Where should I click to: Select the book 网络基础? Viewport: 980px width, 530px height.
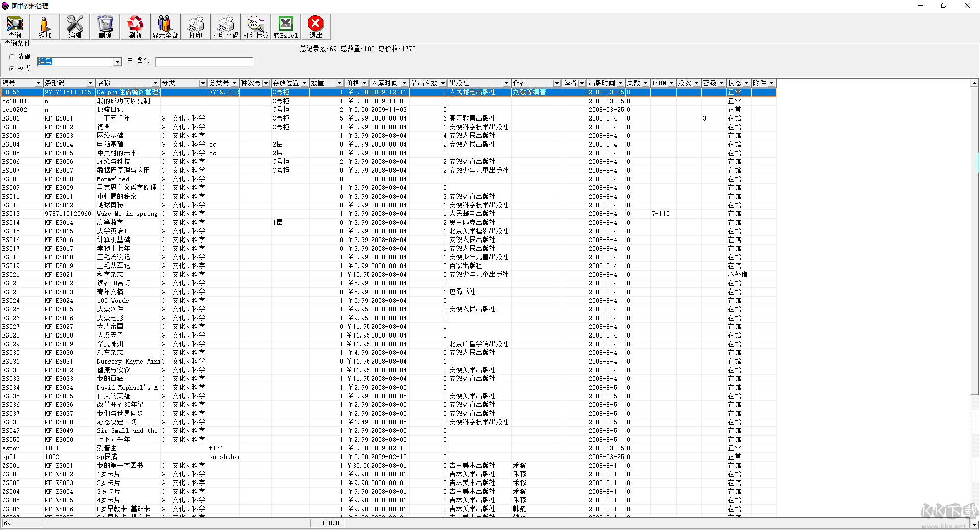coord(110,136)
